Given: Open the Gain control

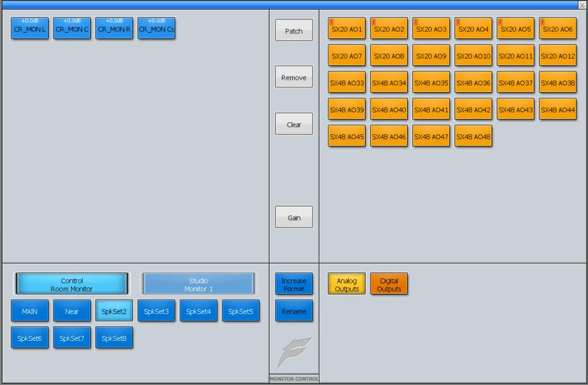Looking at the screenshot, I should click(294, 217).
